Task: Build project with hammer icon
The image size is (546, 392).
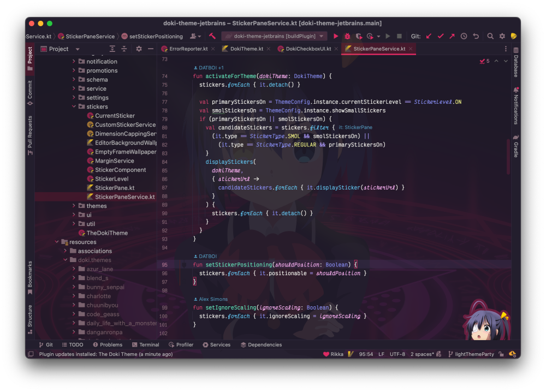Action: [x=212, y=36]
